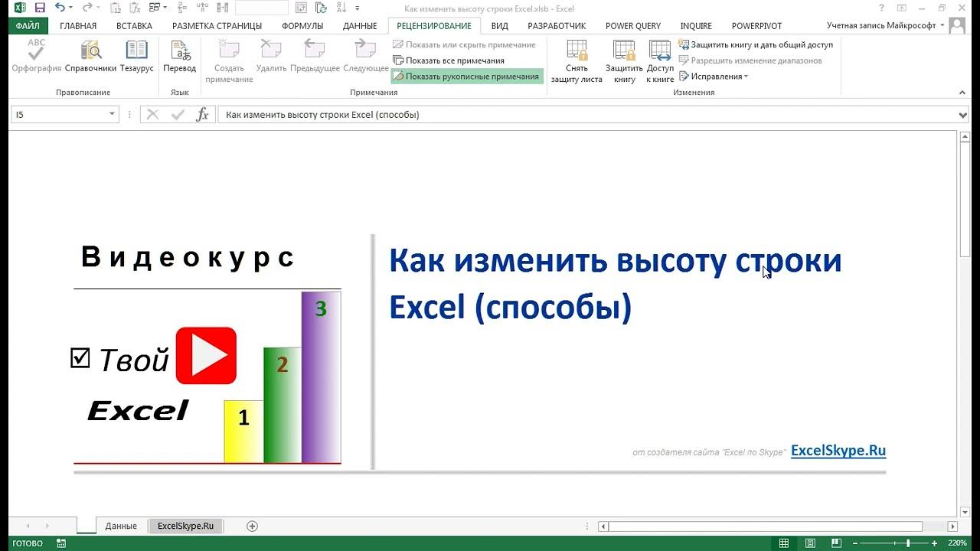The image size is (980, 551).
Task: Open the INQUIRE tab
Action: (x=696, y=26)
